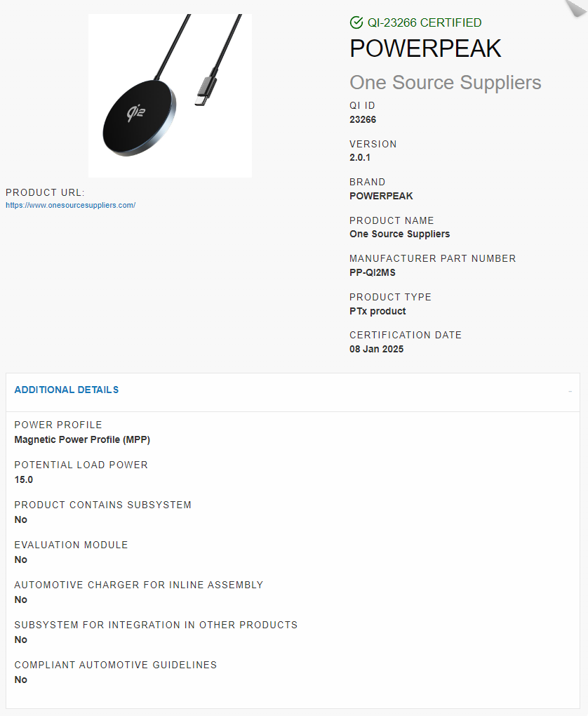This screenshot has height=716, width=588.
Task: Select the QI ID value 23266
Action: [x=363, y=119]
